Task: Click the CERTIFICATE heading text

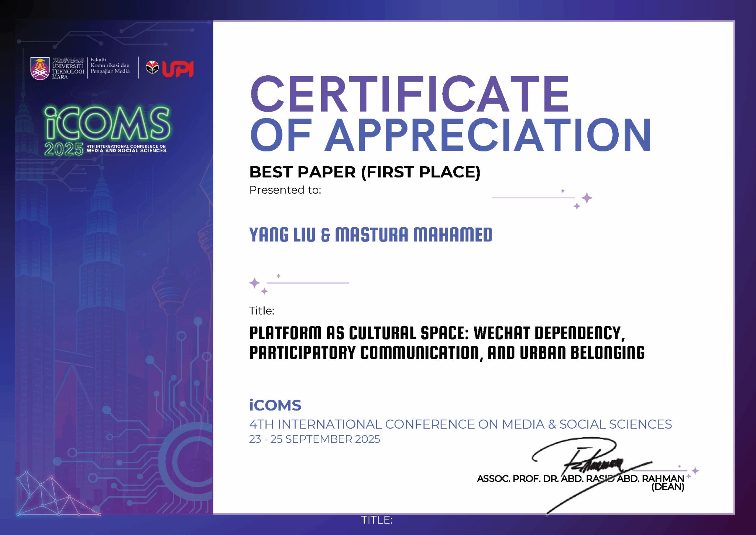Action: pos(410,94)
